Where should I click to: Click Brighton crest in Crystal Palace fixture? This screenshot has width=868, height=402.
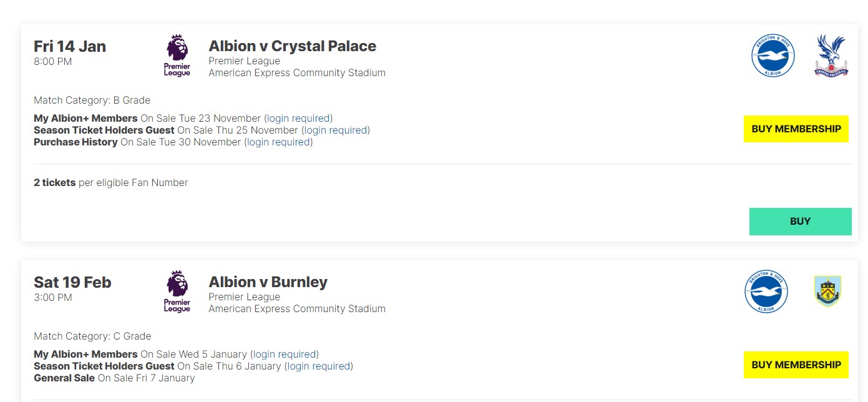[x=773, y=56]
